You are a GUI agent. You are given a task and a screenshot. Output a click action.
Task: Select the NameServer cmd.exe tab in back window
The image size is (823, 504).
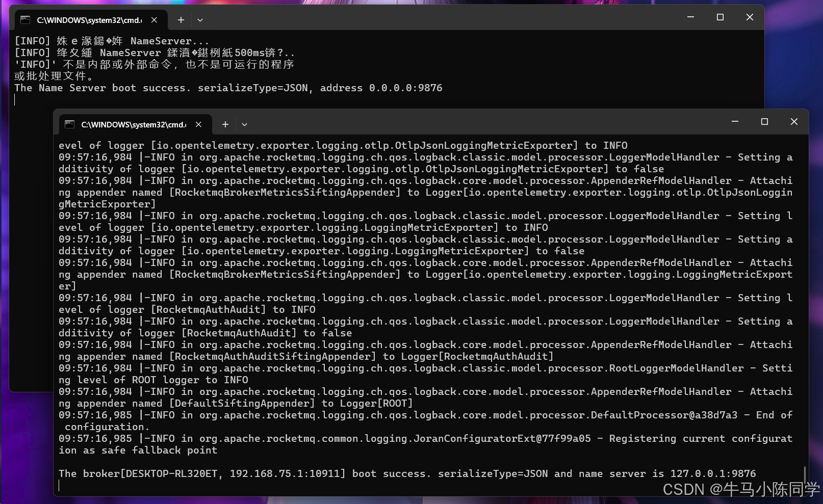90,20
